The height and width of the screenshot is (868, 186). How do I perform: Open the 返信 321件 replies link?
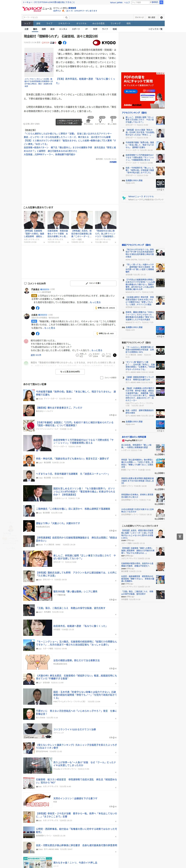36,355
